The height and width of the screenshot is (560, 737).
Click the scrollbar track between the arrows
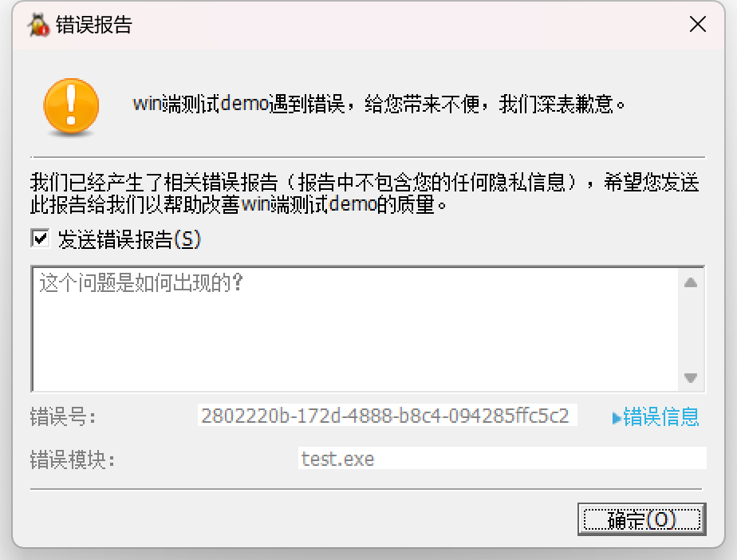(691, 329)
